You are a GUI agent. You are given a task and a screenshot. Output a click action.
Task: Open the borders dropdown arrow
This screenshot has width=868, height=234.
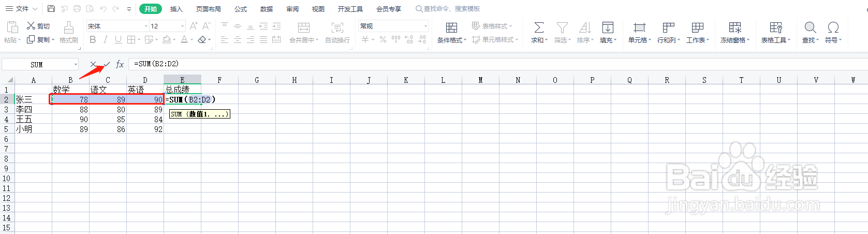(139, 39)
